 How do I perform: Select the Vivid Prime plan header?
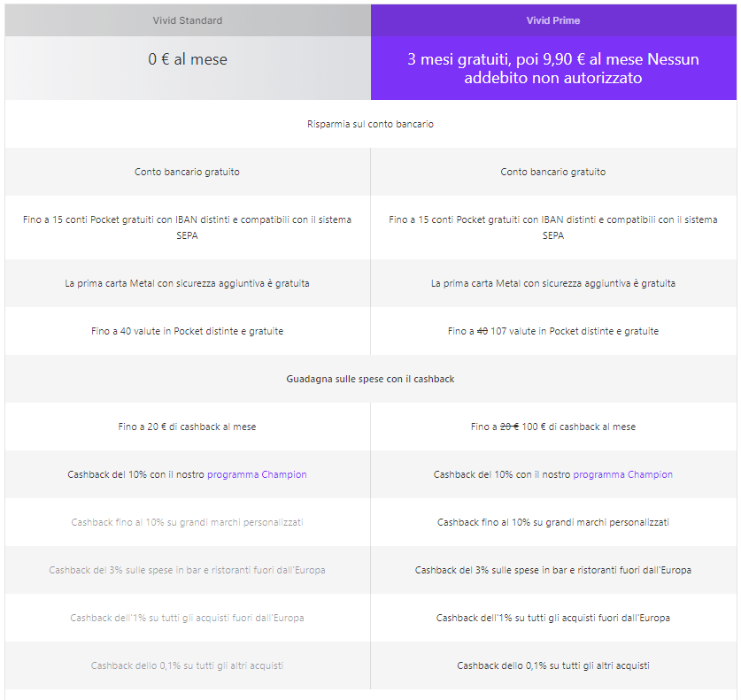553,20
